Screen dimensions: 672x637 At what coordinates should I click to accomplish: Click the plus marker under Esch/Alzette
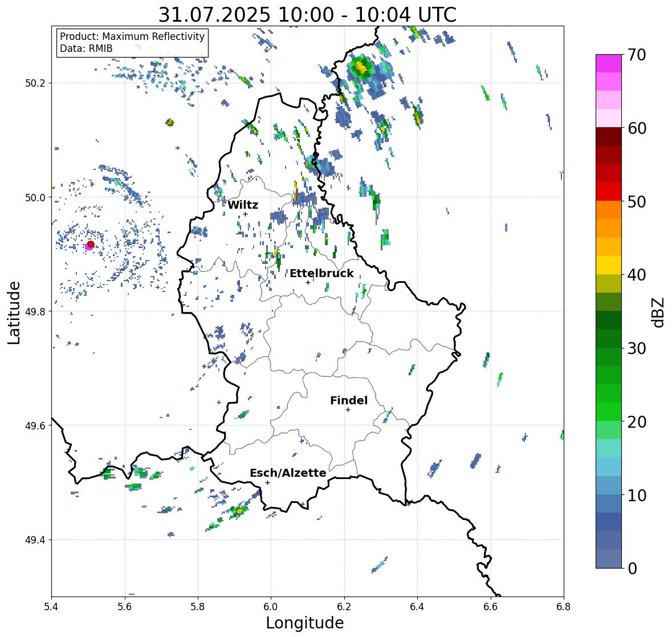[x=267, y=482]
